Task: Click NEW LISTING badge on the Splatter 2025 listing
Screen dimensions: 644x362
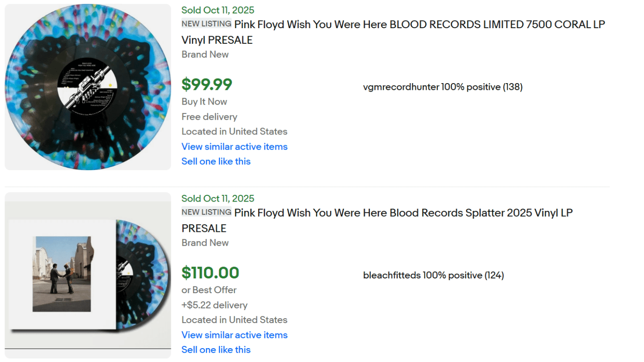Action: (x=207, y=212)
